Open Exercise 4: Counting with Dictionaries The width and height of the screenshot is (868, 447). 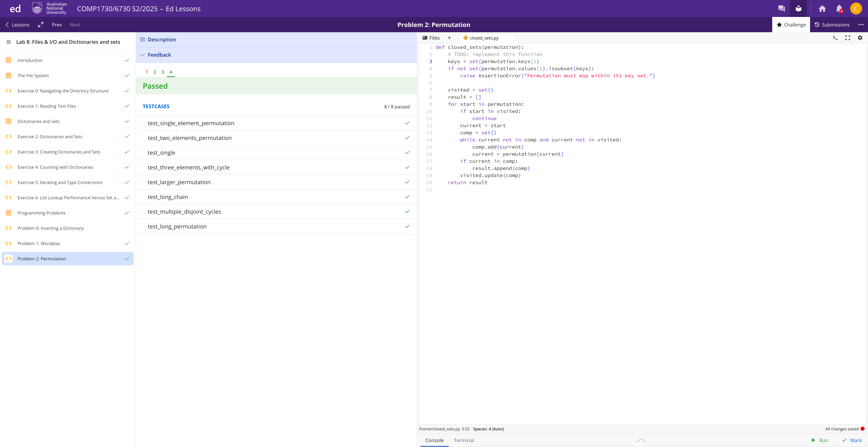68,167
